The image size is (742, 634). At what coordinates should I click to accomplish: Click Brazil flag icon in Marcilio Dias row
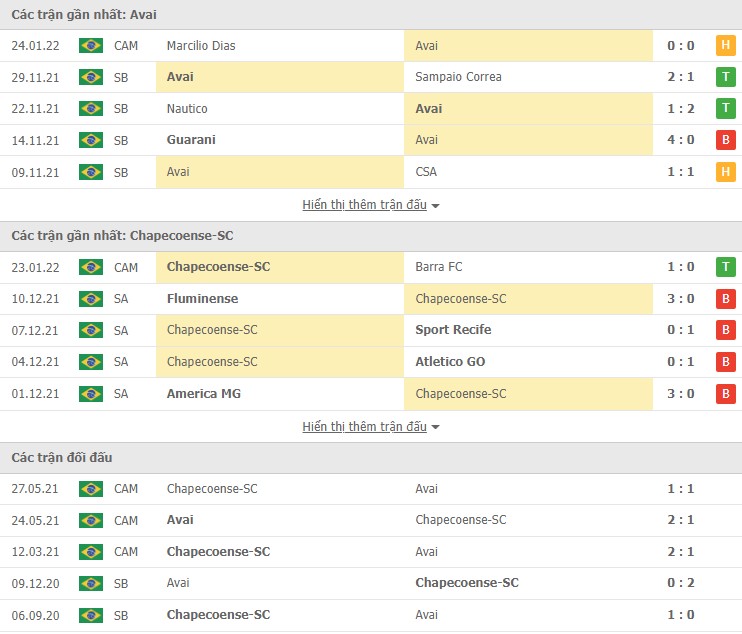point(91,45)
